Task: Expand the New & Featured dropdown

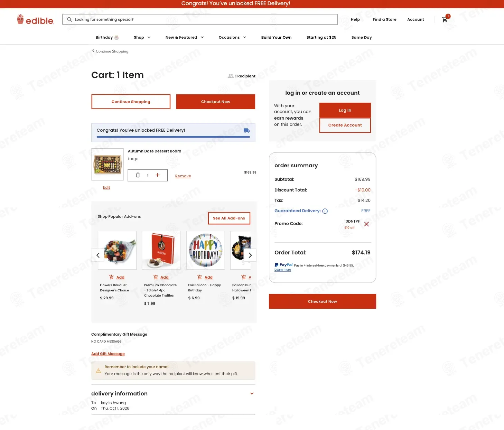Action: tap(185, 37)
